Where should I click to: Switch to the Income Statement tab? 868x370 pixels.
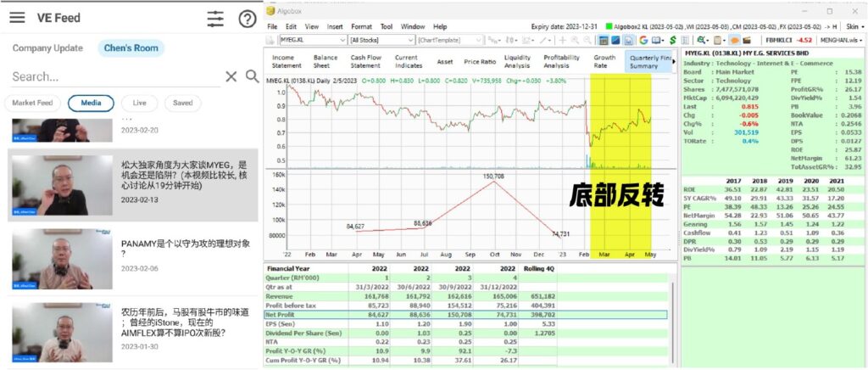pos(287,61)
